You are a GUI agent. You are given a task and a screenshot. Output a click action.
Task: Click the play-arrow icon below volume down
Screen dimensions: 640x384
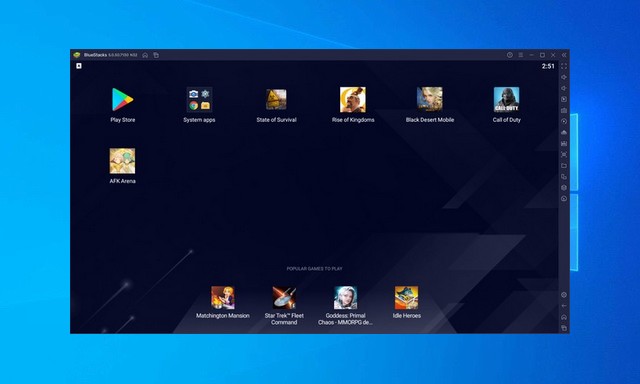click(x=564, y=99)
